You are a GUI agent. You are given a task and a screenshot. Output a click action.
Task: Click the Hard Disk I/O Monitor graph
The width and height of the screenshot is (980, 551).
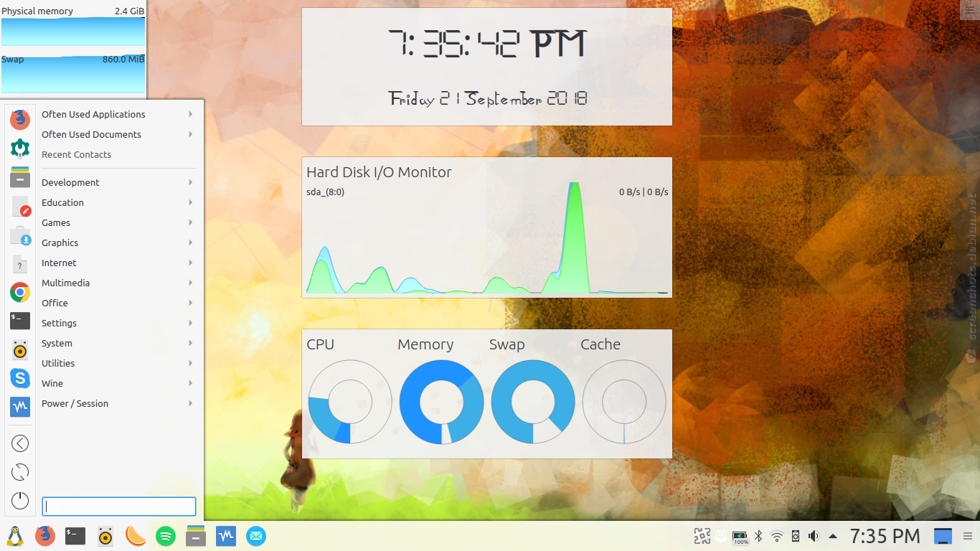pos(487,237)
